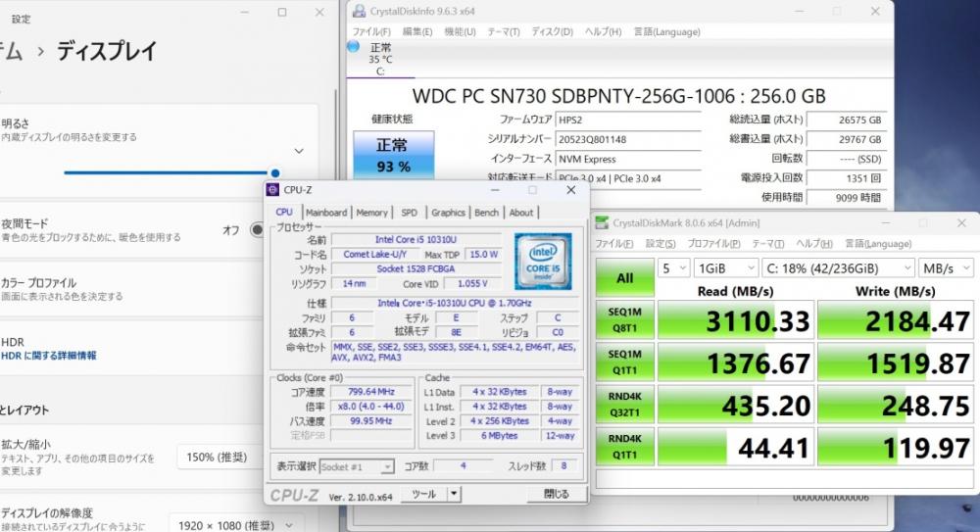Click the total host writes value 29767 GB
Image resolution: width=980 pixels, height=532 pixels.
tap(847, 139)
